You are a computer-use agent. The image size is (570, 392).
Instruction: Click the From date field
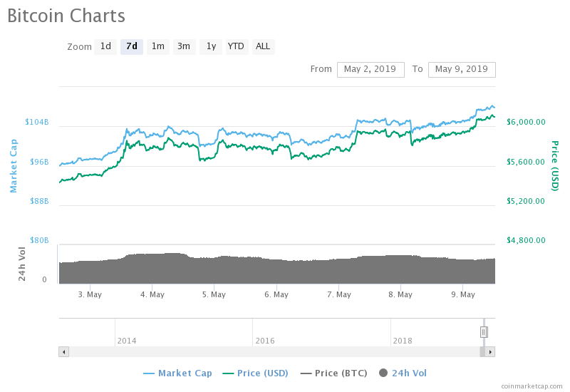click(x=370, y=69)
